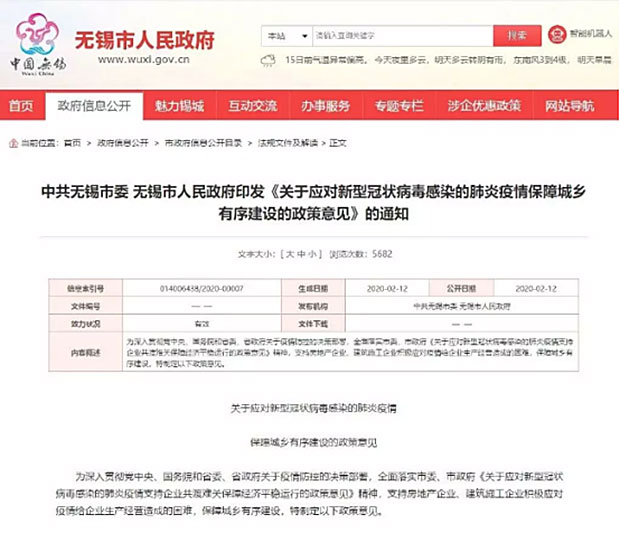Click the view count 5682
The image size is (620, 533).
(382, 254)
